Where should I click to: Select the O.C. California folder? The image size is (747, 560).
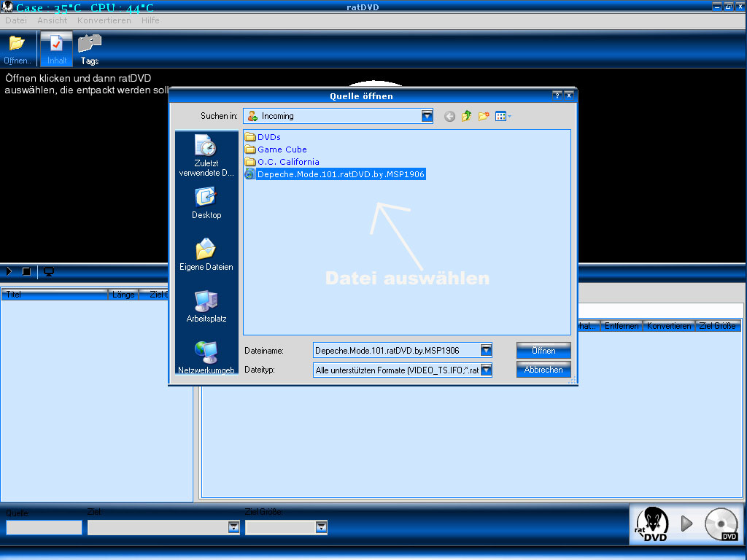click(x=282, y=162)
